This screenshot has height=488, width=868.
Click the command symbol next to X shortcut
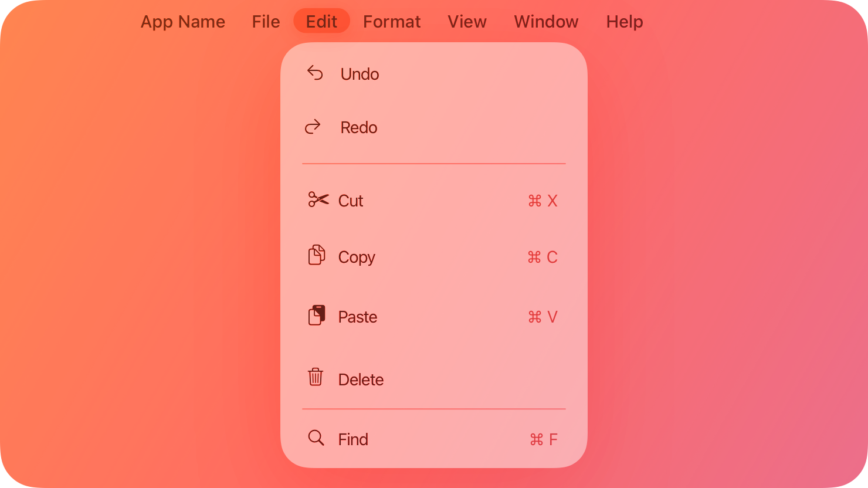(534, 201)
